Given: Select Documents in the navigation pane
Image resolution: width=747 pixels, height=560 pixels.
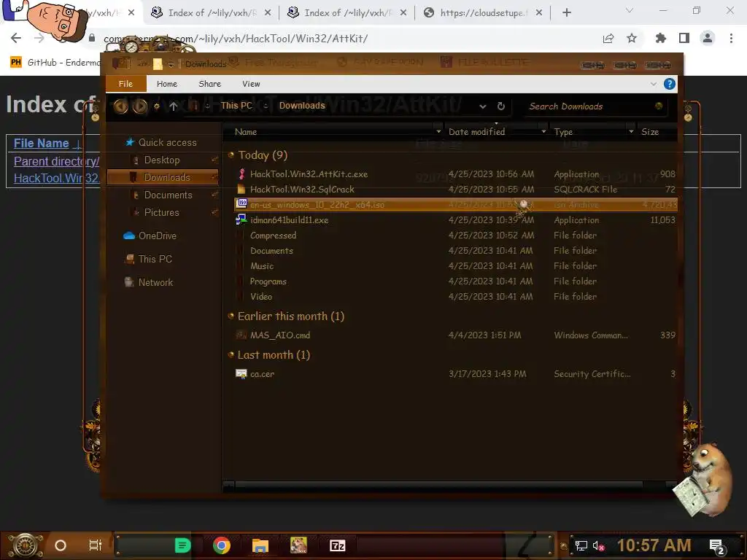Looking at the screenshot, I should pyautogui.click(x=169, y=195).
